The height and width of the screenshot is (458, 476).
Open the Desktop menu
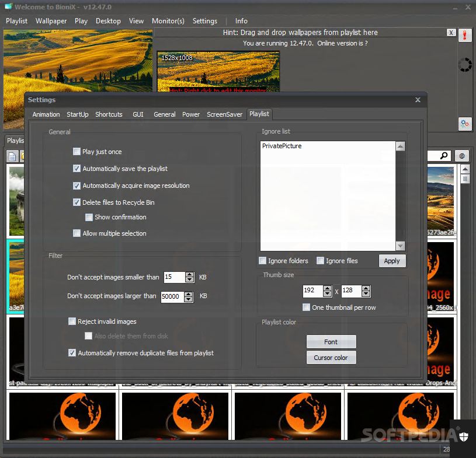pyautogui.click(x=108, y=21)
